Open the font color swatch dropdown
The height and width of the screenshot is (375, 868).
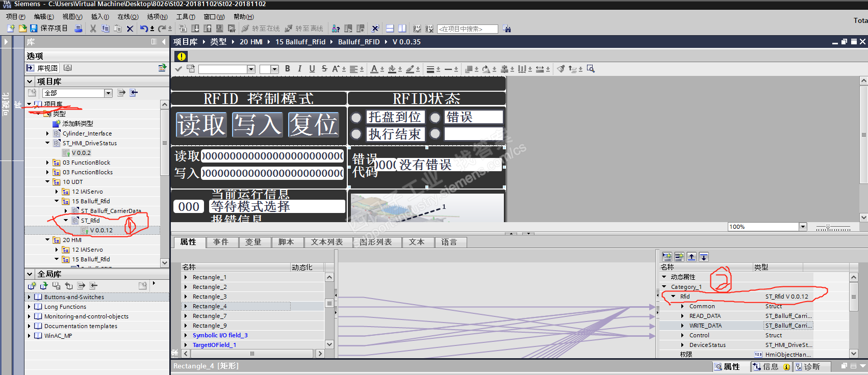pyautogui.click(x=377, y=69)
